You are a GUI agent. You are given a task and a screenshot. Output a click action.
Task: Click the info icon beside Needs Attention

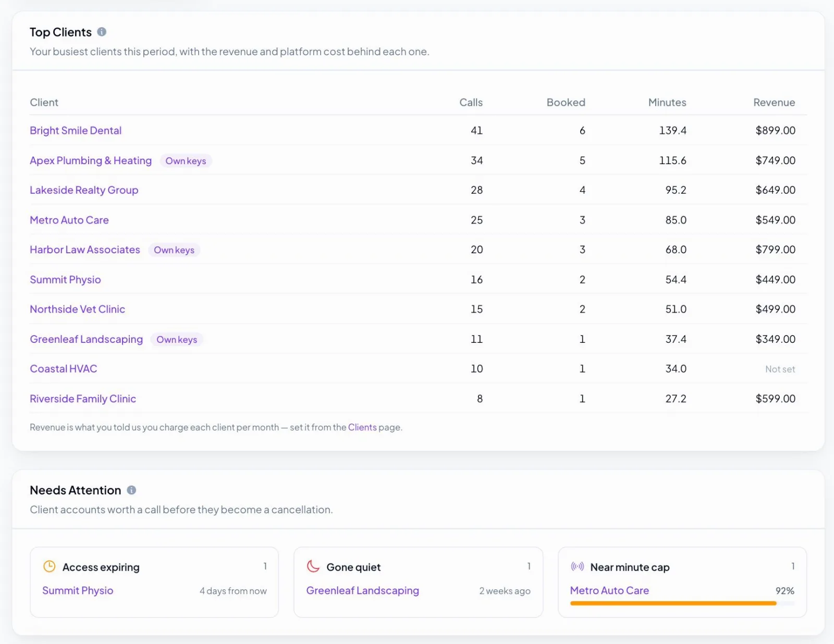[x=131, y=490]
